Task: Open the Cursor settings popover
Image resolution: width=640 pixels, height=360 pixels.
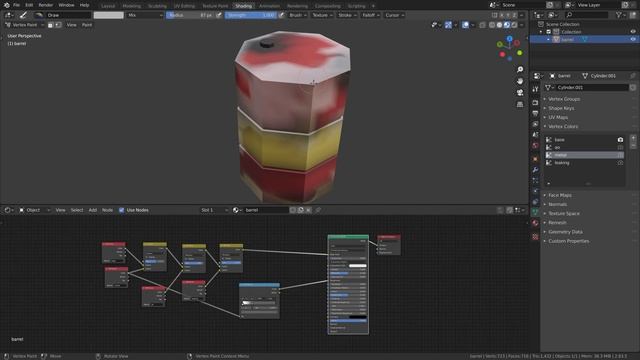Action: [394, 15]
